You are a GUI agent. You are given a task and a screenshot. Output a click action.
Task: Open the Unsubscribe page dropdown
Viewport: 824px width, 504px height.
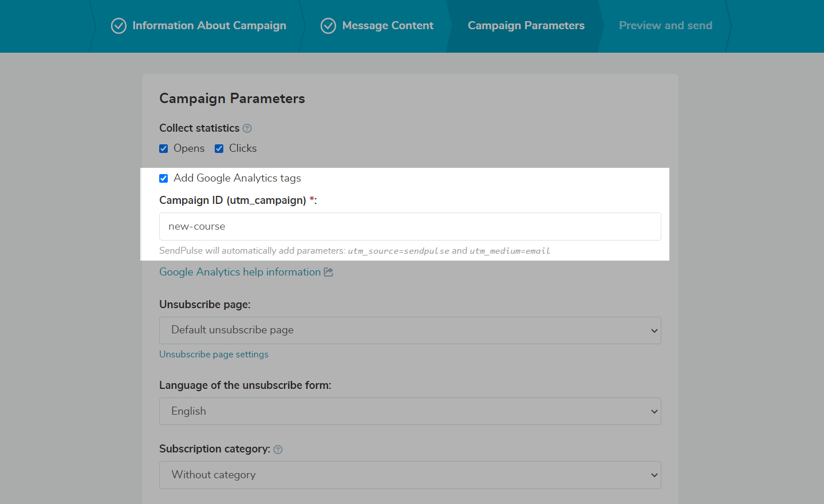(410, 330)
